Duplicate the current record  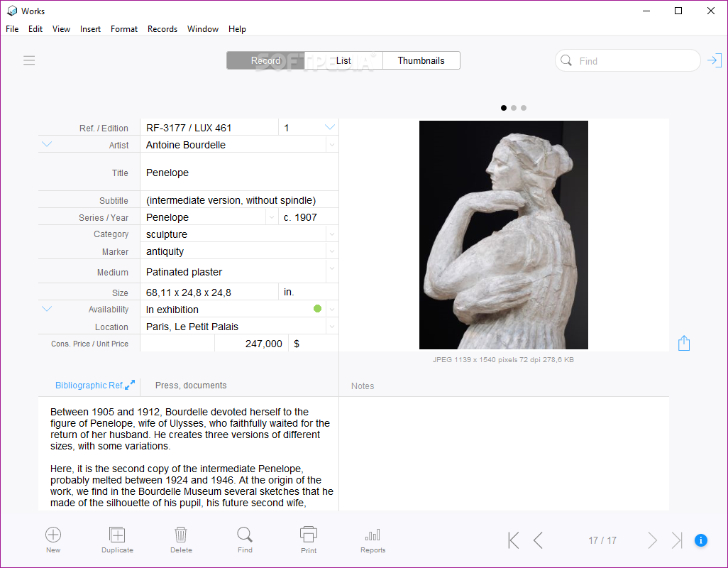click(x=117, y=540)
